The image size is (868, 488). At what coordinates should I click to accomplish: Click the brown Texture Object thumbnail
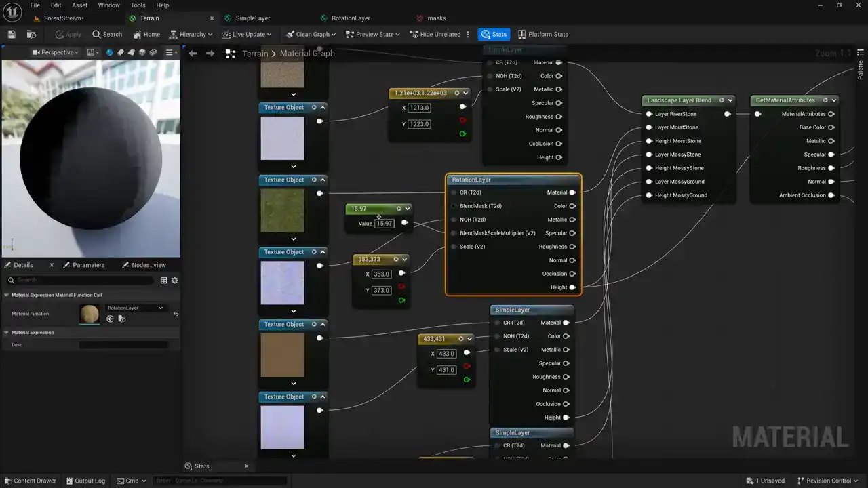(x=283, y=355)
